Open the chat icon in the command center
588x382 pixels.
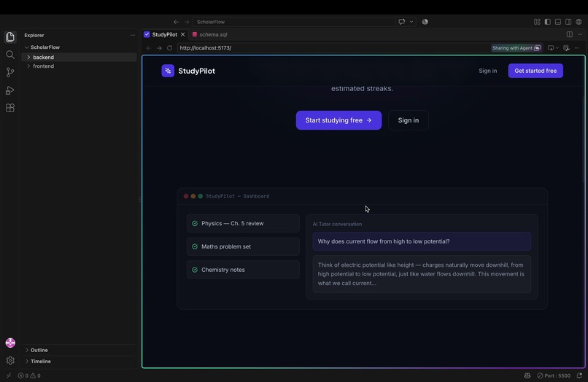coord(402,22)
